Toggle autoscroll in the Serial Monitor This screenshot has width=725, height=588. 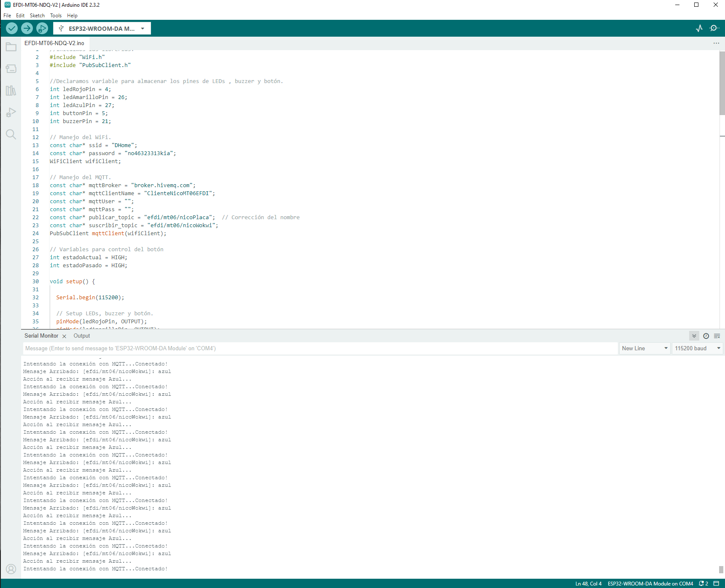[694, 336]
